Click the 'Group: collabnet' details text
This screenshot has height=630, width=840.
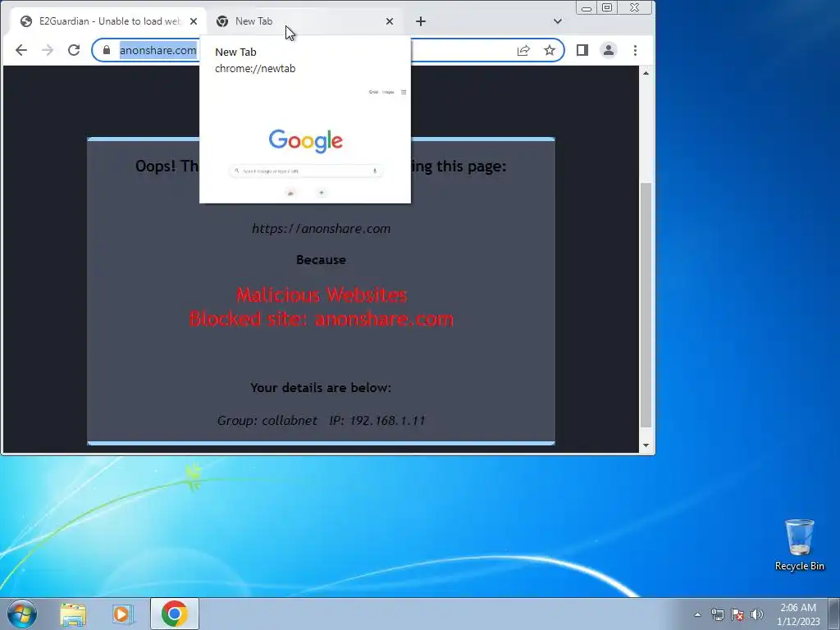[267, 421]
